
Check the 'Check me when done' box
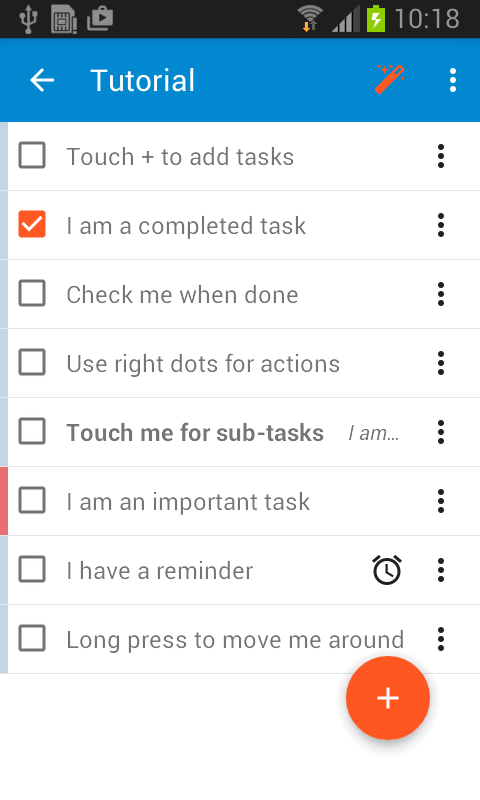click(x=32, y=293)
